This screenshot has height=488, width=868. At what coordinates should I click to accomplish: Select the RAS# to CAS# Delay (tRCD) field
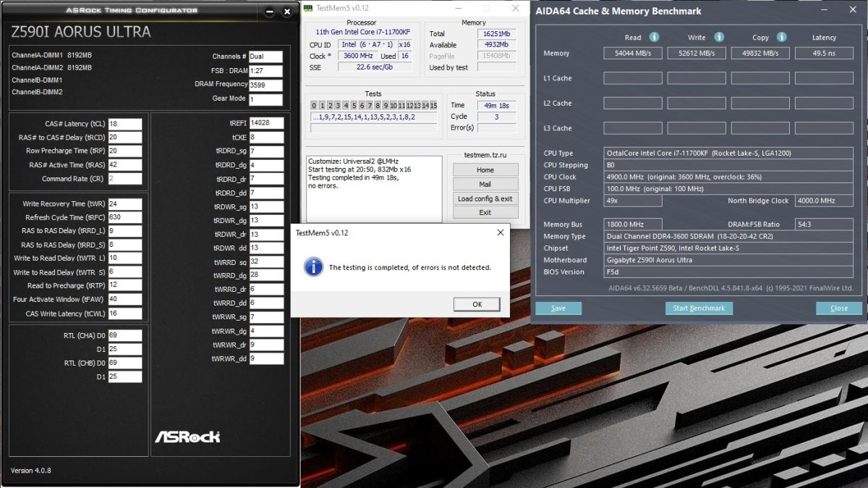click(x=124, y=138)
